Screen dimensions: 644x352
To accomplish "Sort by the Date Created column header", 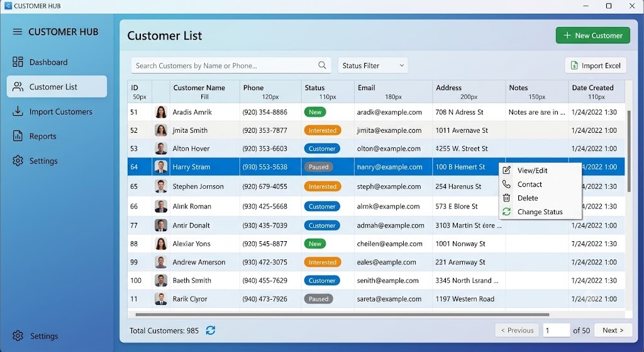I will coord(596,92).
